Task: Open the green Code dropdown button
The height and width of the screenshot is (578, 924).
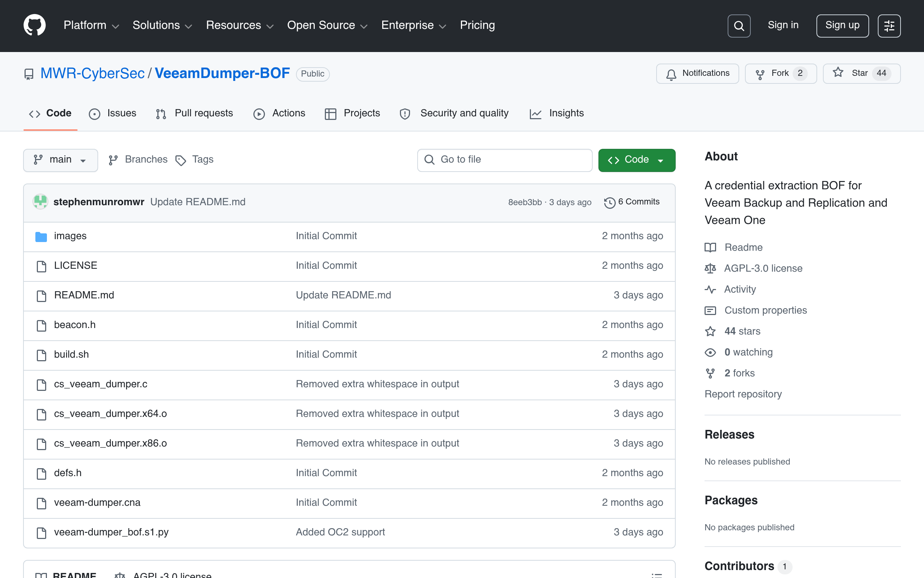Action: [636, 160]
